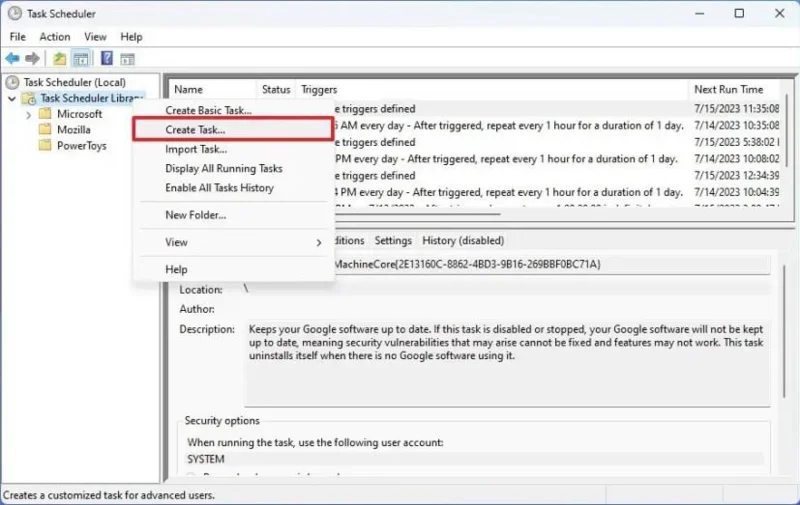Click the Up one level folder icon
The image size is (800, 505).
point(60,59)
